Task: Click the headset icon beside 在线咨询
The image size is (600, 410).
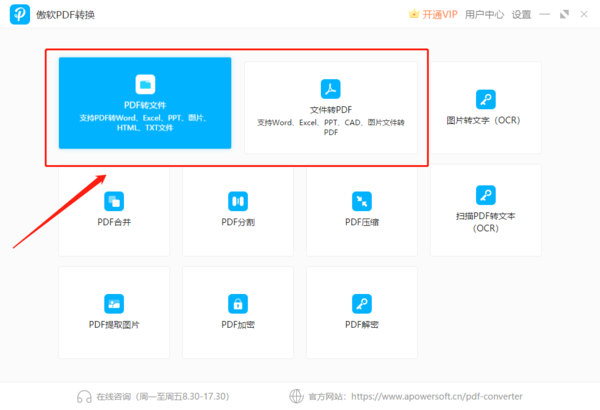Action: click(85, 396)
